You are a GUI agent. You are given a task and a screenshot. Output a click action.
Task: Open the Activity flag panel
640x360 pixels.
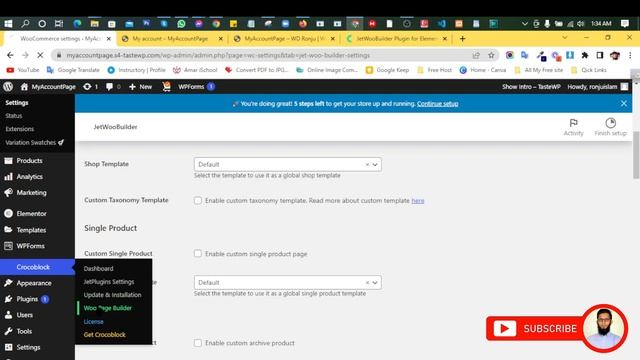(573, 127)
